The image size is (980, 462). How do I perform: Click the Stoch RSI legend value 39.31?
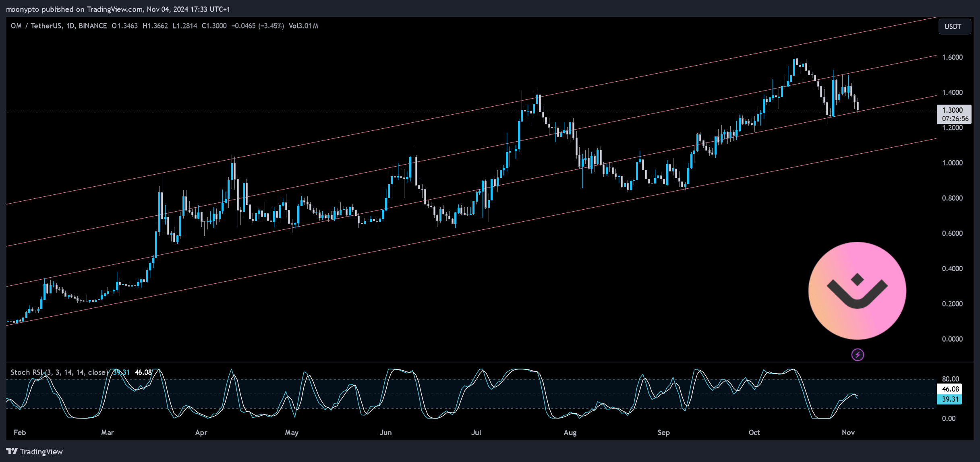pos(121,372)
